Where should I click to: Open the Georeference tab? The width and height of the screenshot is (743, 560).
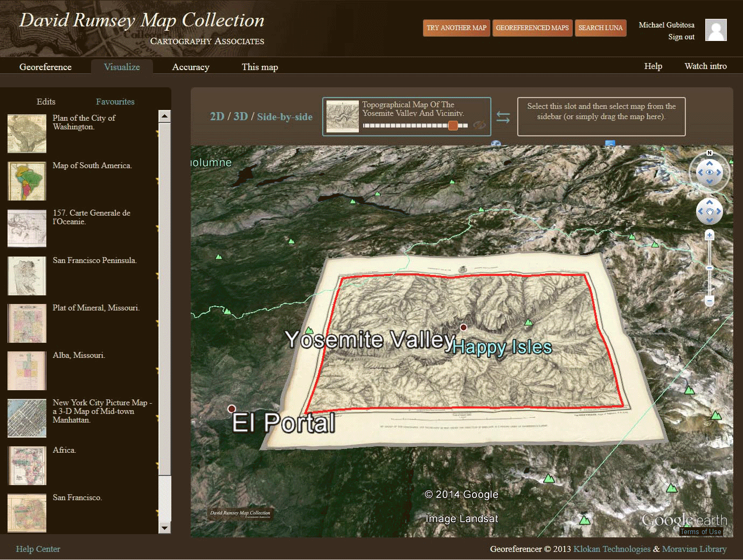[x=45, y=67]
